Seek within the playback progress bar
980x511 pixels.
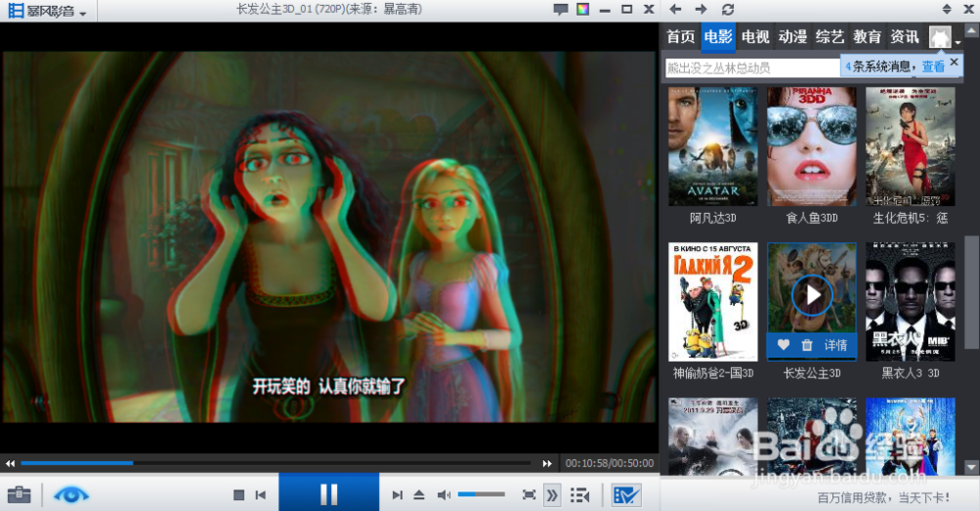[x=275, y=464]
